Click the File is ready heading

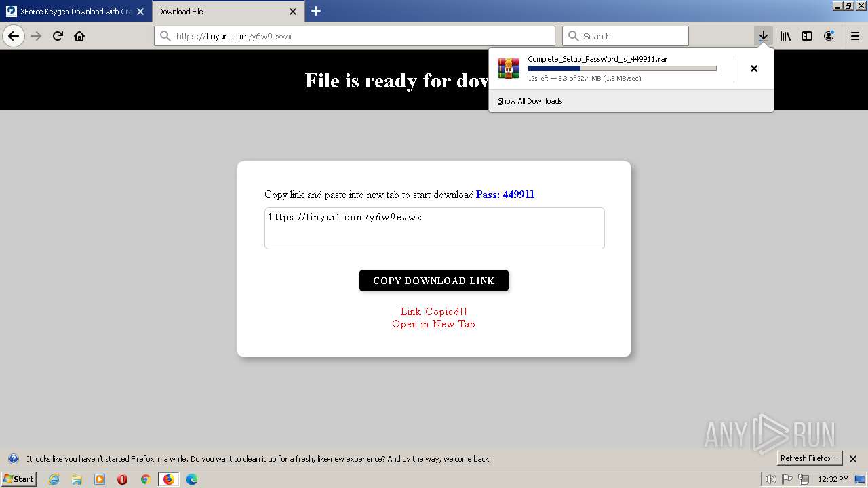[397, 81]
